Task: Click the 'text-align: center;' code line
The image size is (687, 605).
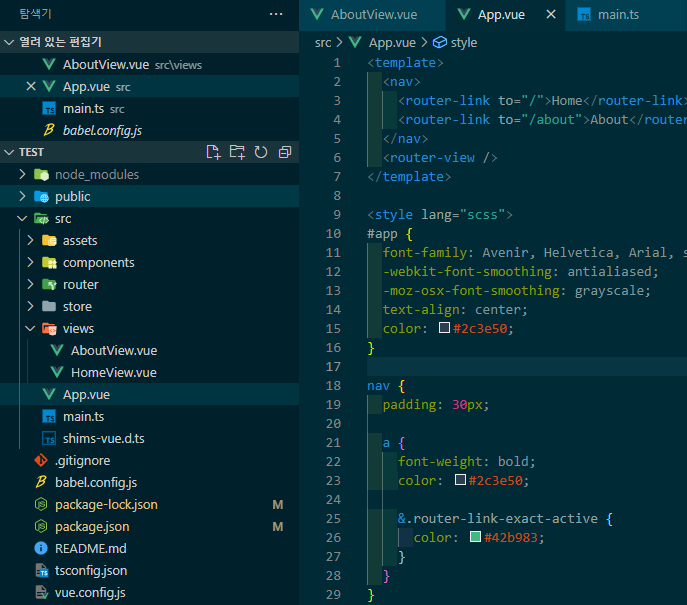Action: tap(455, 310)
